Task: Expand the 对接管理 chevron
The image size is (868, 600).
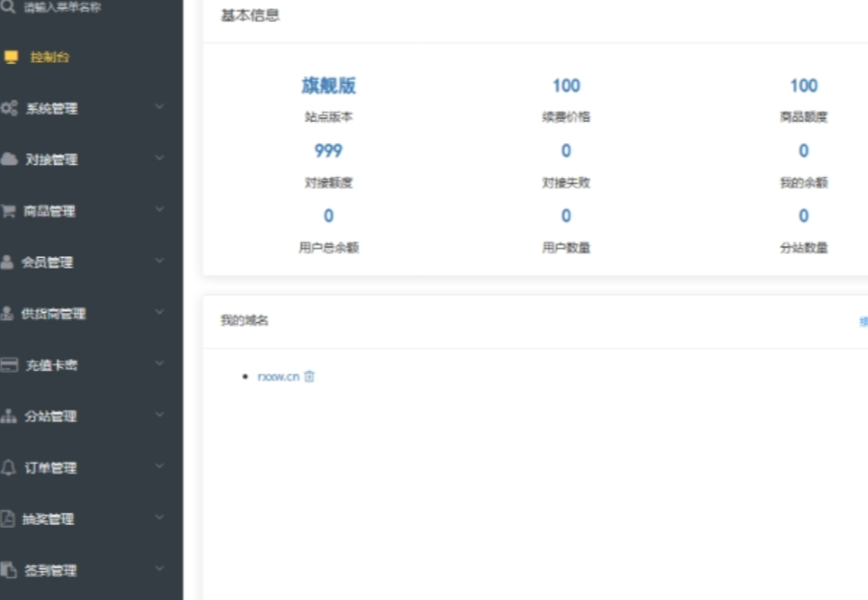Action: (159, 157)
